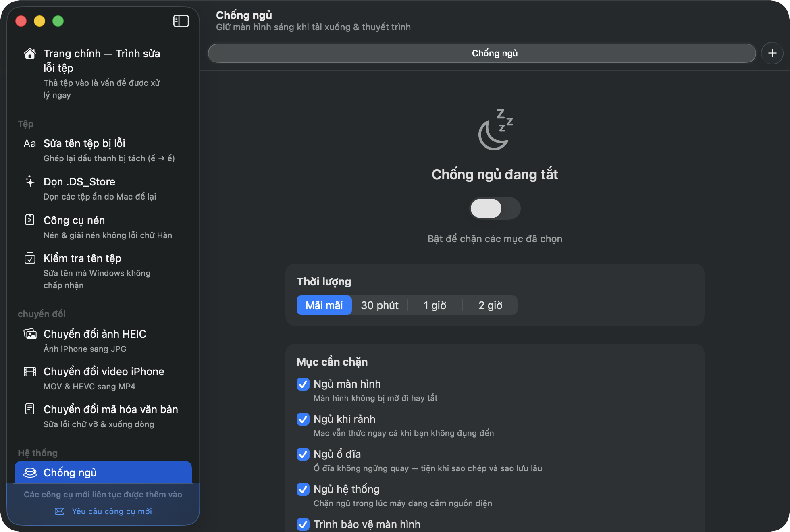
Task: Open Sửa tên tệp bị lỗi tool
Action: tap(103, 150)
